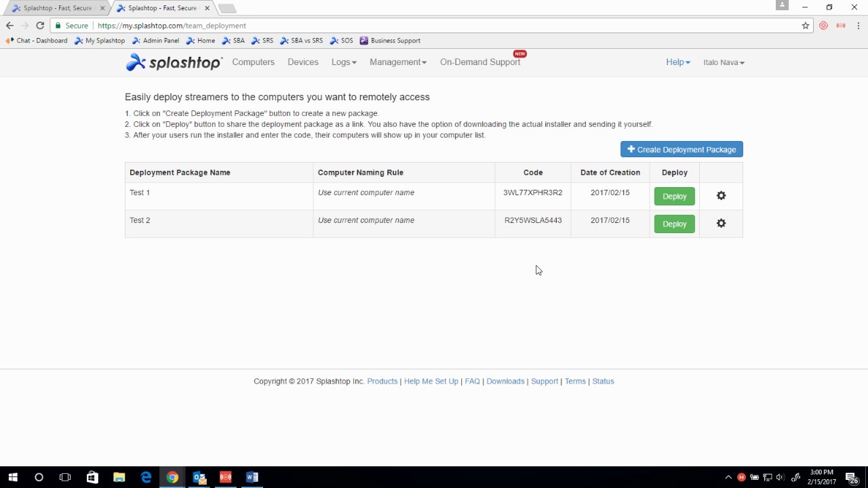Go back in browser history
The width and height of the screenshot is (868, 488).
click(9, 26)
